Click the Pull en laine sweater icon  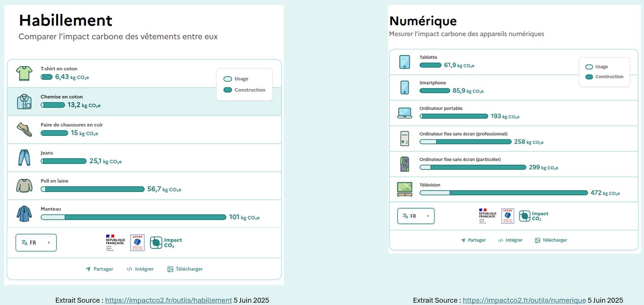tap(24, 186)
